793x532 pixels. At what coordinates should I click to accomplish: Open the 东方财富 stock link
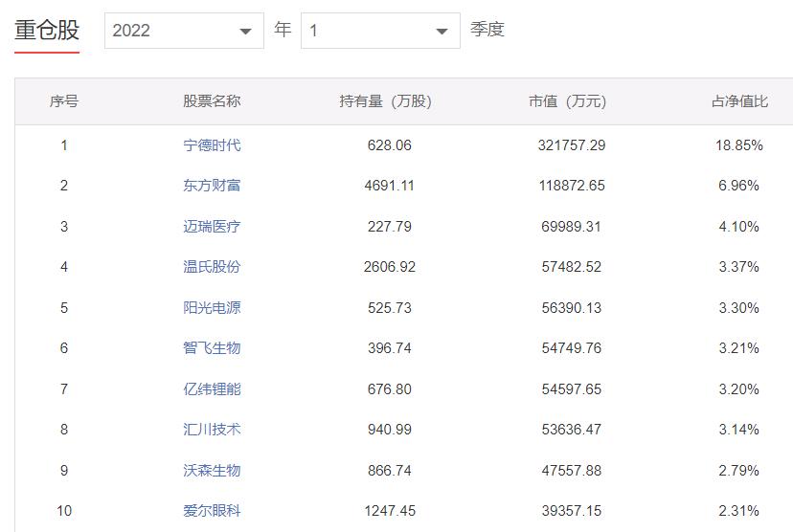point(212,186)
